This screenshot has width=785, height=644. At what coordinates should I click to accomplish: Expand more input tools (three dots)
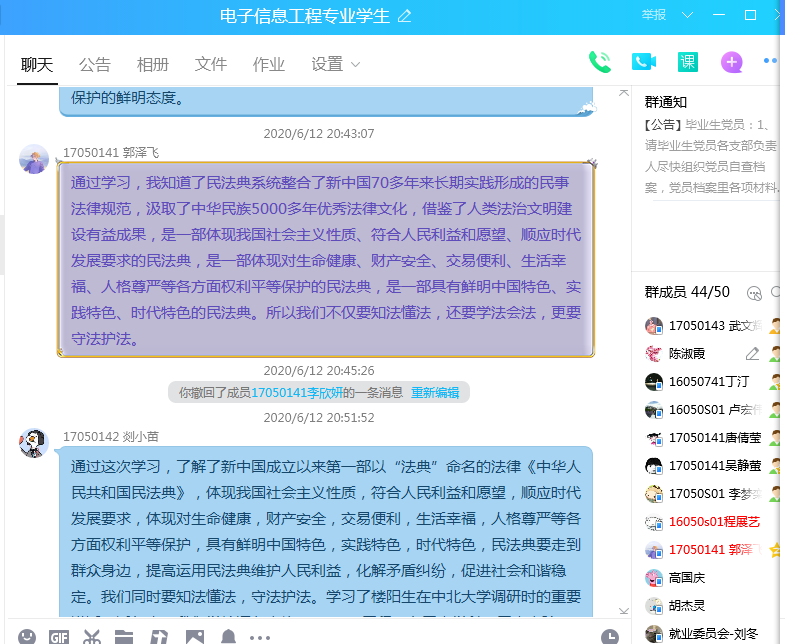tap(260, 637)
